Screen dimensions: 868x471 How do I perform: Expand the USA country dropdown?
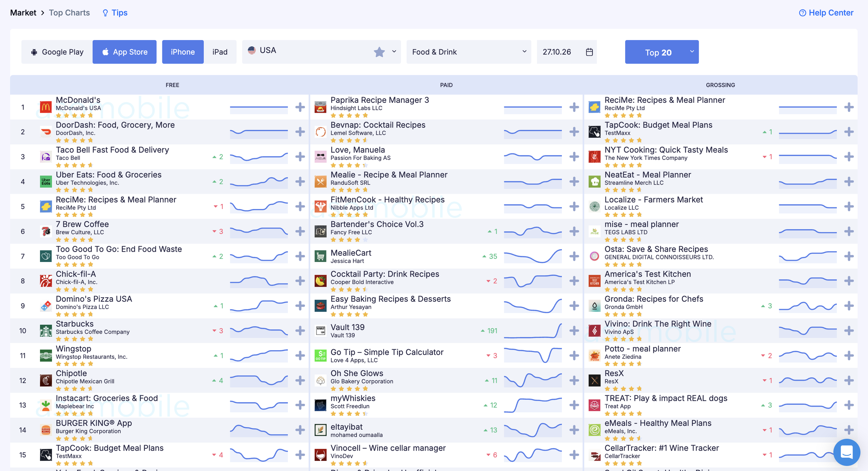[394, 52]
